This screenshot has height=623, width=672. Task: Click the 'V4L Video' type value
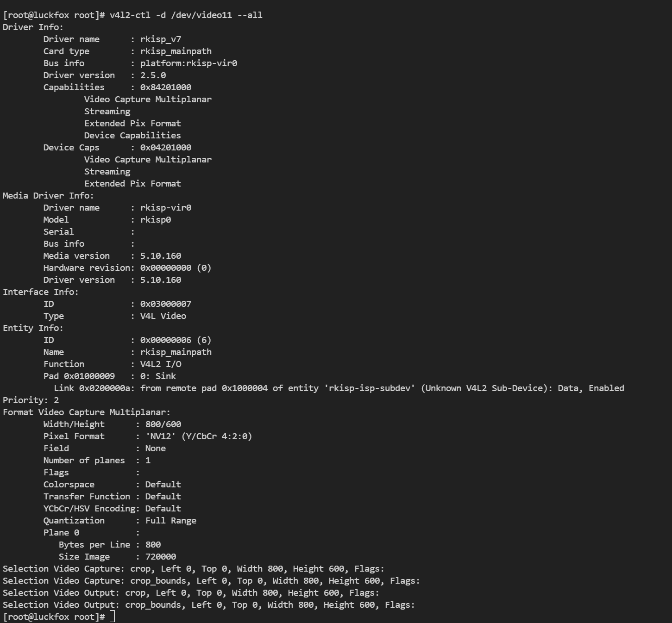tap(163, 316)
